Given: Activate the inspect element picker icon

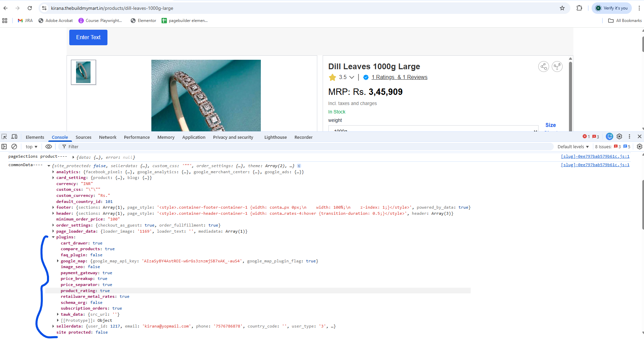Looking at the screenshot, I should 4,137.
